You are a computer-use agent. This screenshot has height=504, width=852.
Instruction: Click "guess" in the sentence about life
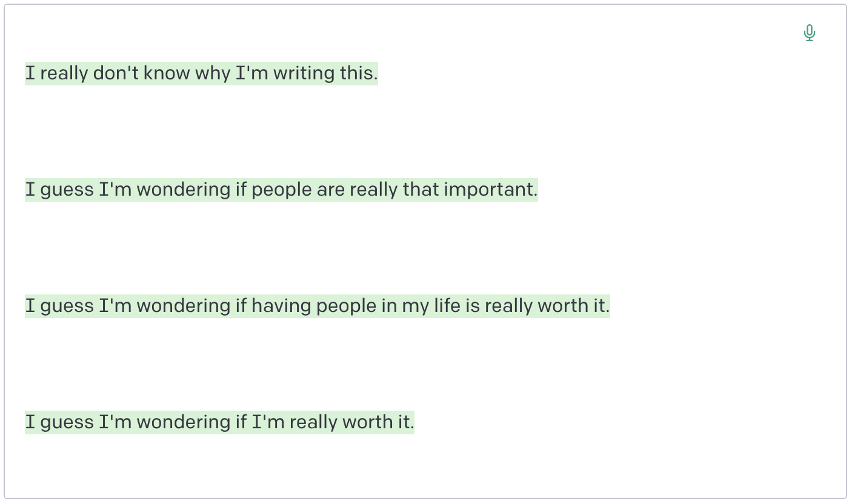click(x=67, y=306)
